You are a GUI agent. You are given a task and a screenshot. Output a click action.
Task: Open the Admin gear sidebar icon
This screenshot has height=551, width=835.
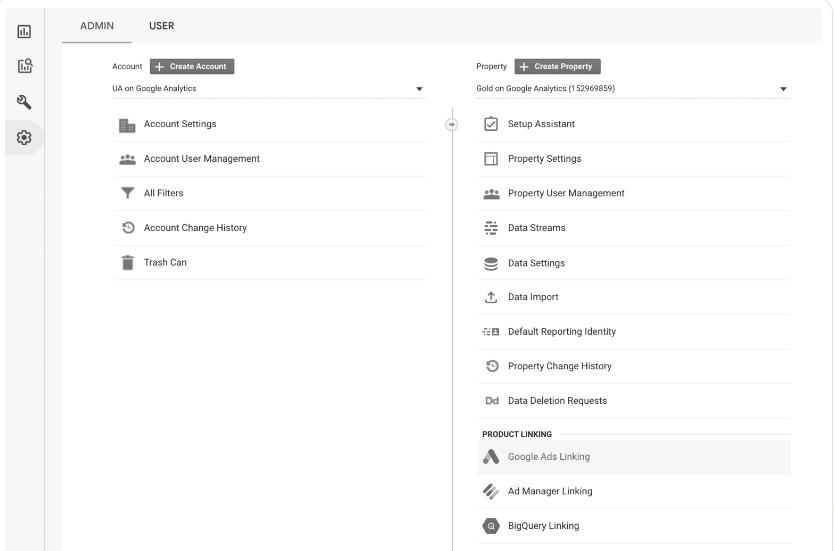[x=24, y=137]
